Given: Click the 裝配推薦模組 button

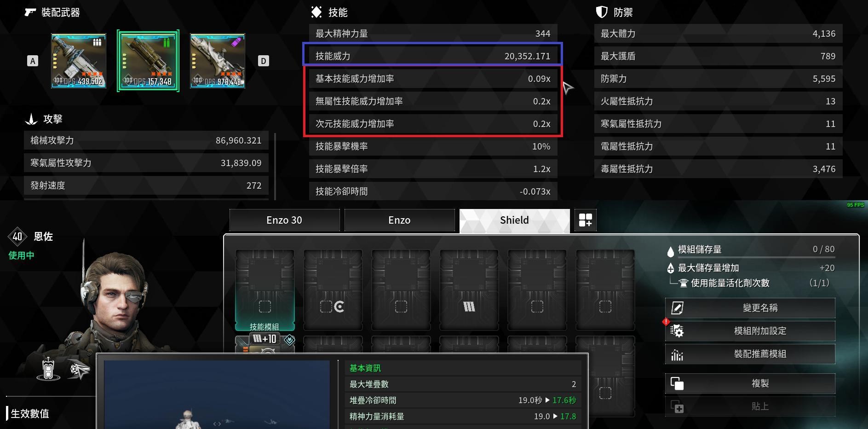Looking at the screenshot, I should (x=750, y=354).
